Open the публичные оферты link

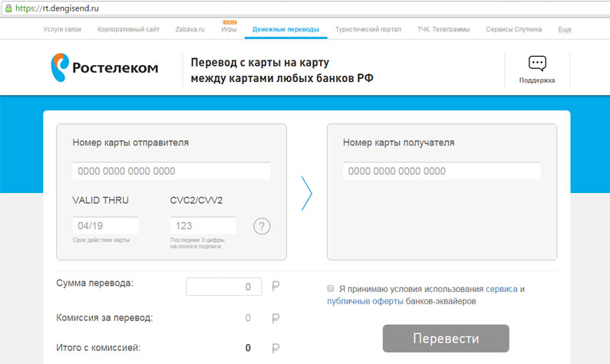coord(364,301)
